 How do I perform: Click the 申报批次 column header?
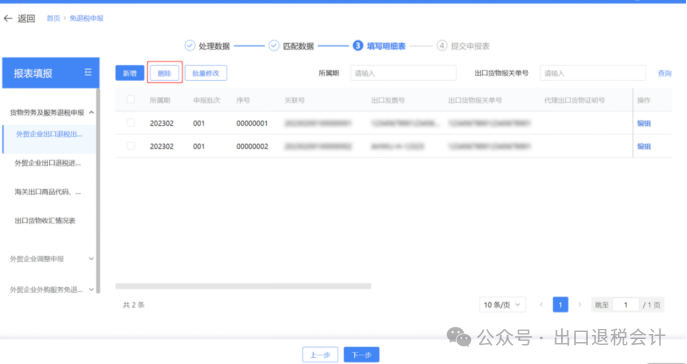pos(206,100)
